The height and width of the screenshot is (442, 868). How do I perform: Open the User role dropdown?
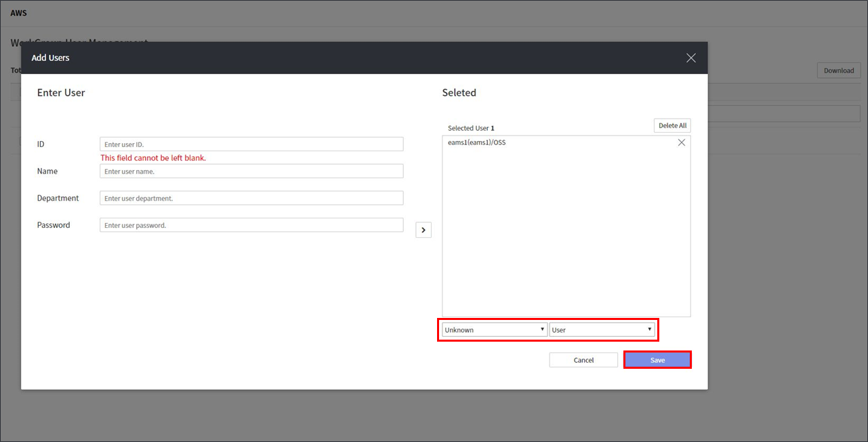(x=602, y=329)
